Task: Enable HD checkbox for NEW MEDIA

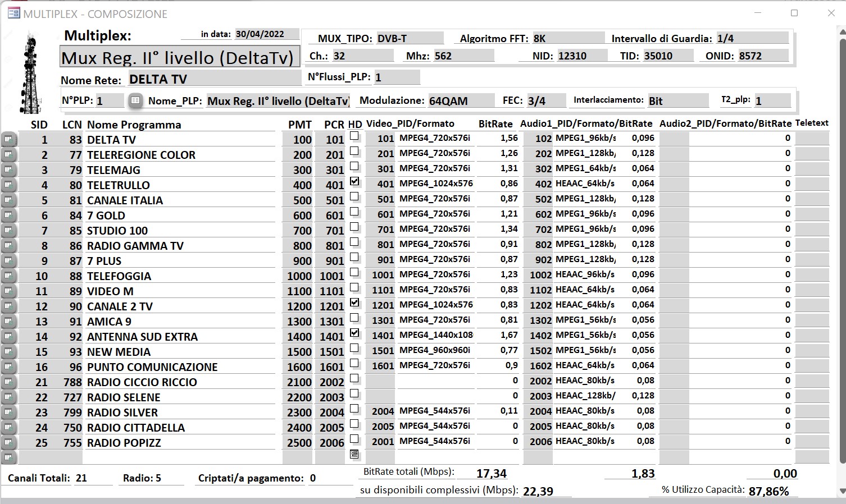Action: pyautogui.click(x=354, y=348)
